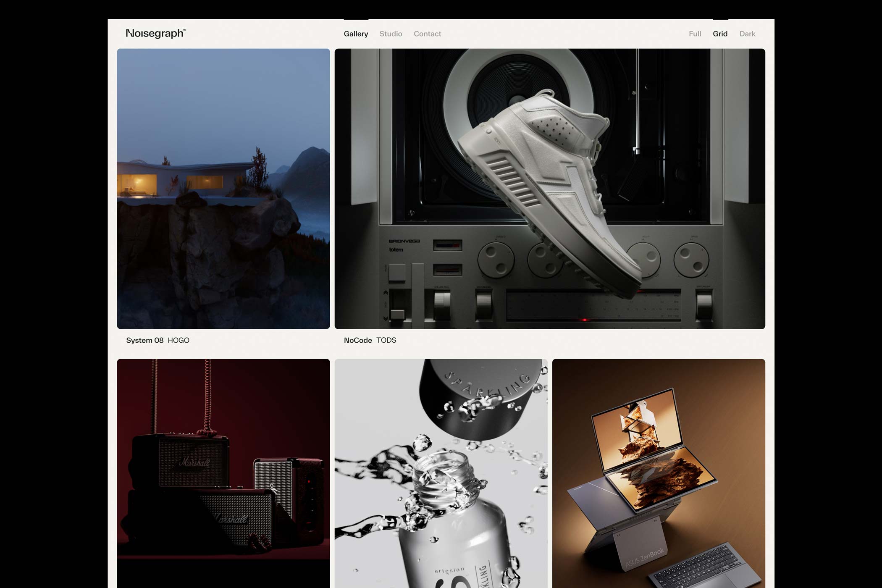Go to the Studio page

(x=391, y=34)
